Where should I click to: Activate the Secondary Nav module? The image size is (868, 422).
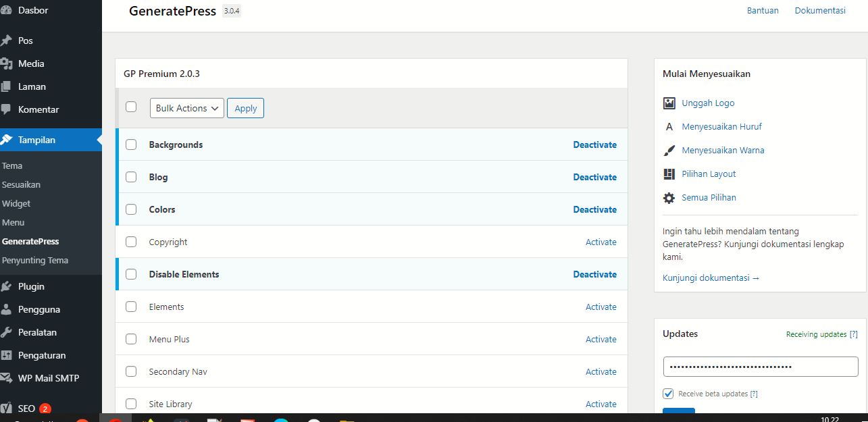pos(601,371)
